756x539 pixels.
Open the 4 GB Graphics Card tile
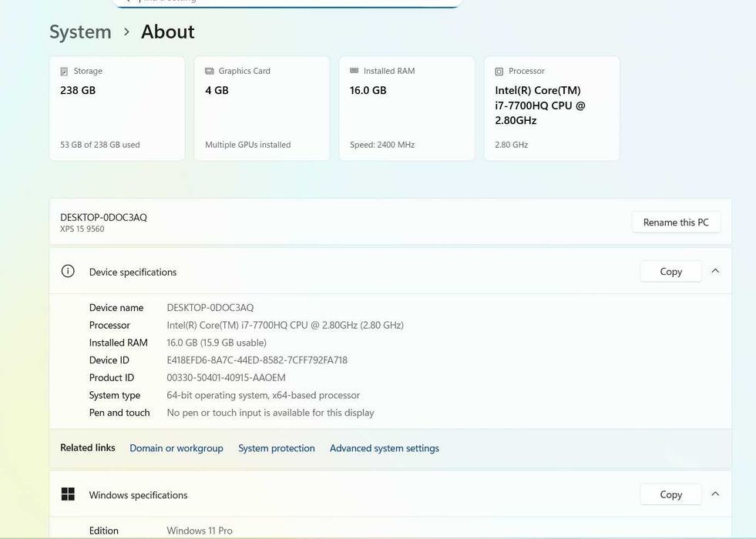coord(262,109)
